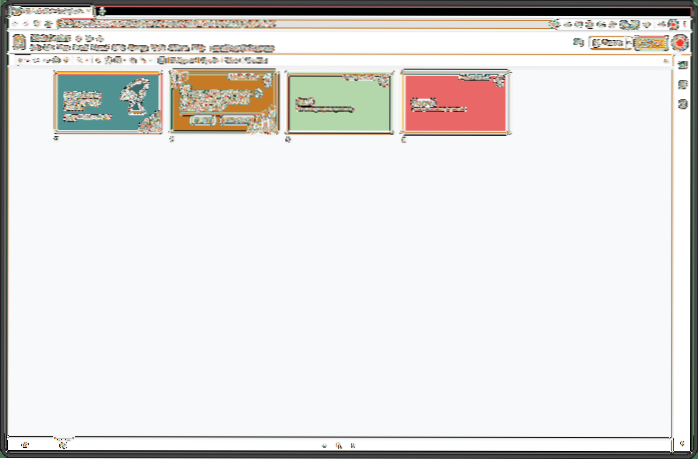Click the Slideshow present button
Screen dimensions: 698x459
[x=607, y=43]
